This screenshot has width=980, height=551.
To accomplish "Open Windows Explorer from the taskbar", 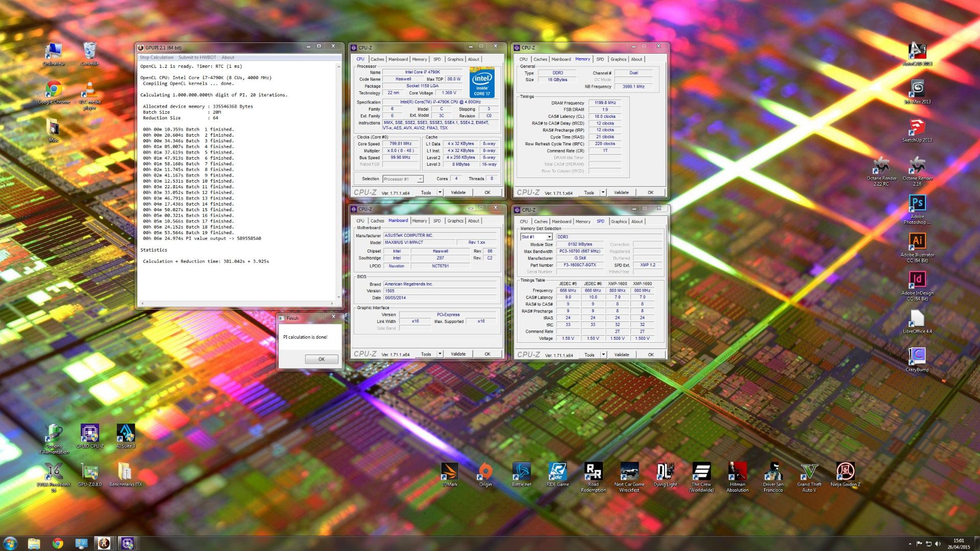I will pyautogui.click(x=34, y=543).
